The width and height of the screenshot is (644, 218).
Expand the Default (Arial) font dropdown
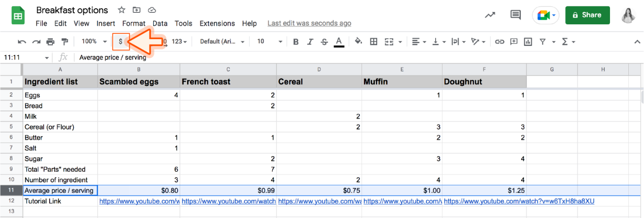(x=223, y=41)
